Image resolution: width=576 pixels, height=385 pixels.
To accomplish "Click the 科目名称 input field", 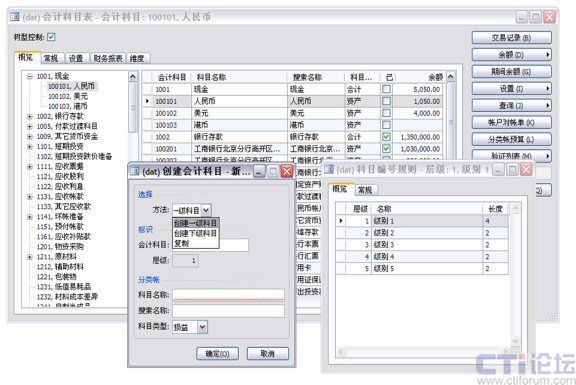I will pyautogui.click(x=228, y=295).
